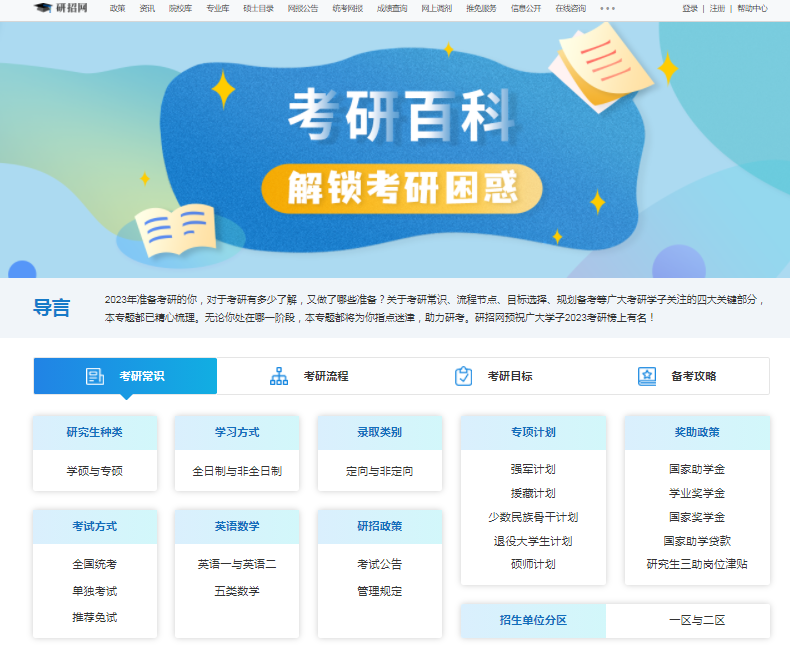Click the 注册 register link
This screenshot has width=790, height=651.
pos(717,8)
